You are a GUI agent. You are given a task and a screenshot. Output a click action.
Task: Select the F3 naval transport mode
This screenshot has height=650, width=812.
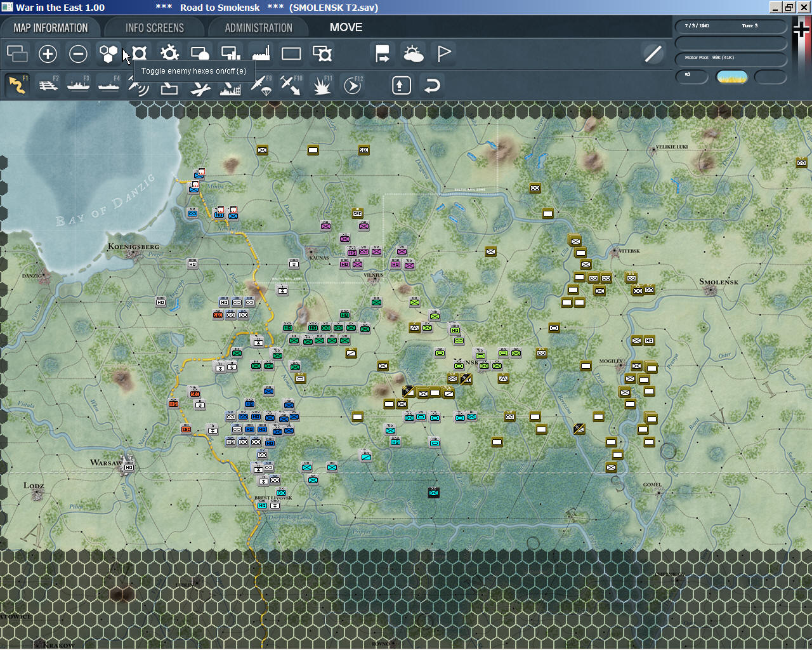(78, 85)
